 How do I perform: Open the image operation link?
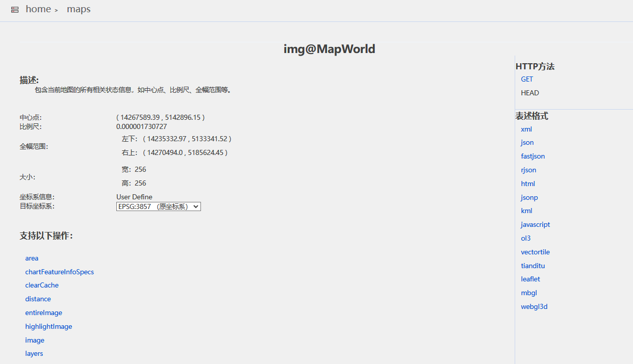[35, 340]
